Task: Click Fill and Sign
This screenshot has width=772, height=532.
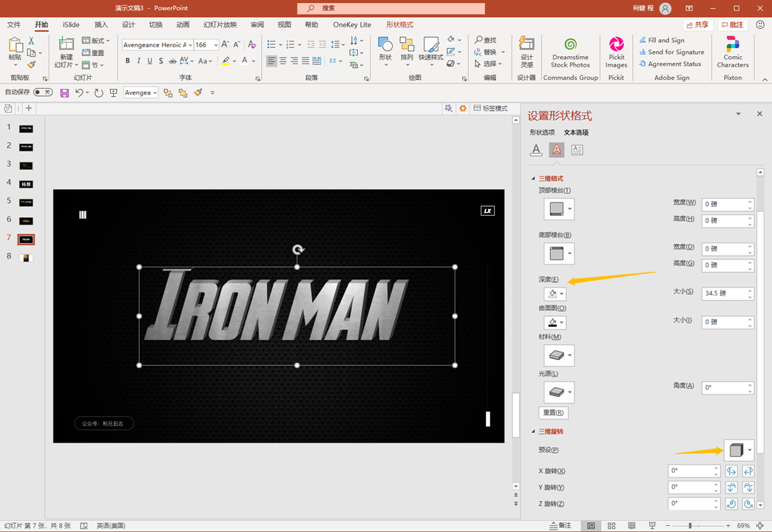Action: click(x=662, y=41)
